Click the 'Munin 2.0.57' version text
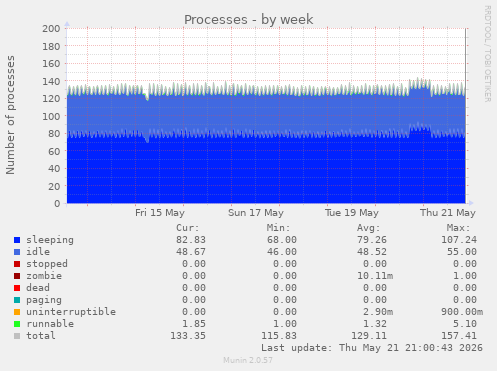 click(248, 360)
